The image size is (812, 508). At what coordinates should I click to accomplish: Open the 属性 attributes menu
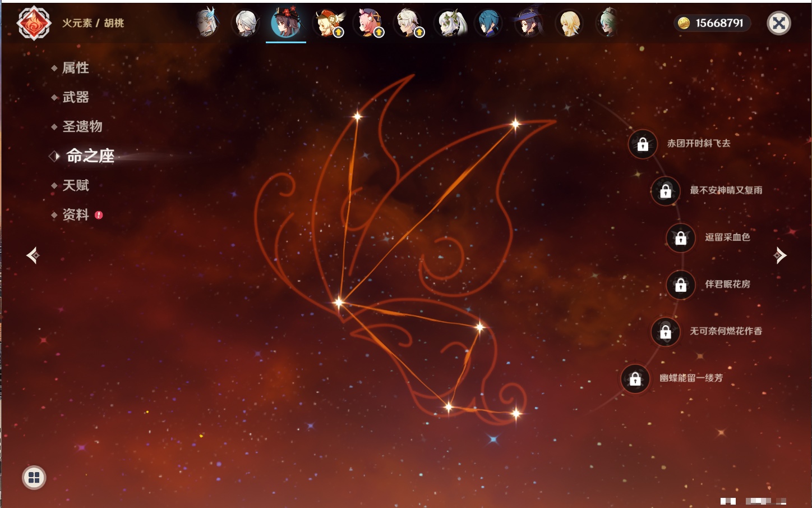click(x=75, y=68)
